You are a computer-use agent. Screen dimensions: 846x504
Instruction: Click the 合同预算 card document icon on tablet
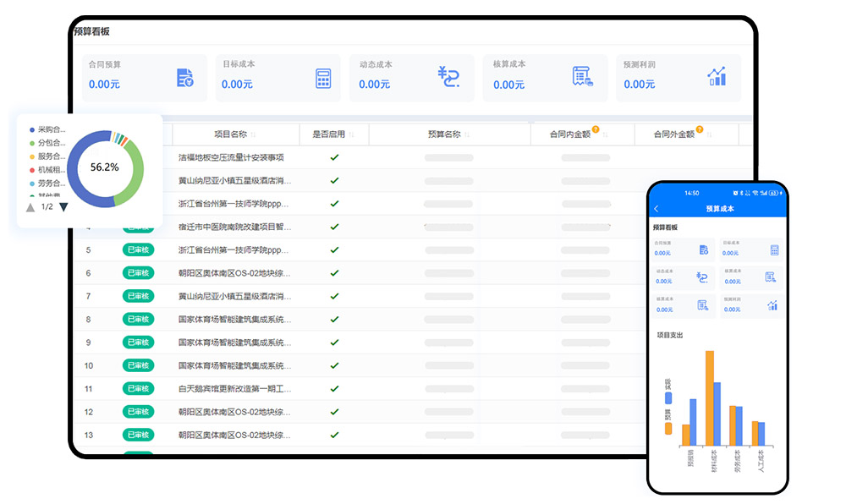pyautogui.click(x=185, y=78)
